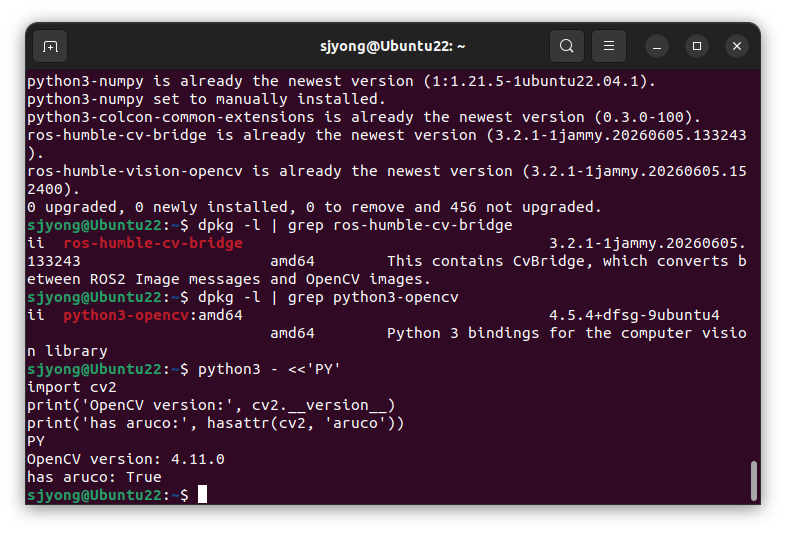Click the highlighted red ros-humble-cv-bridge text
Image resolution: width=786 pixels, height=533 pixels.
tap(153, 243)
